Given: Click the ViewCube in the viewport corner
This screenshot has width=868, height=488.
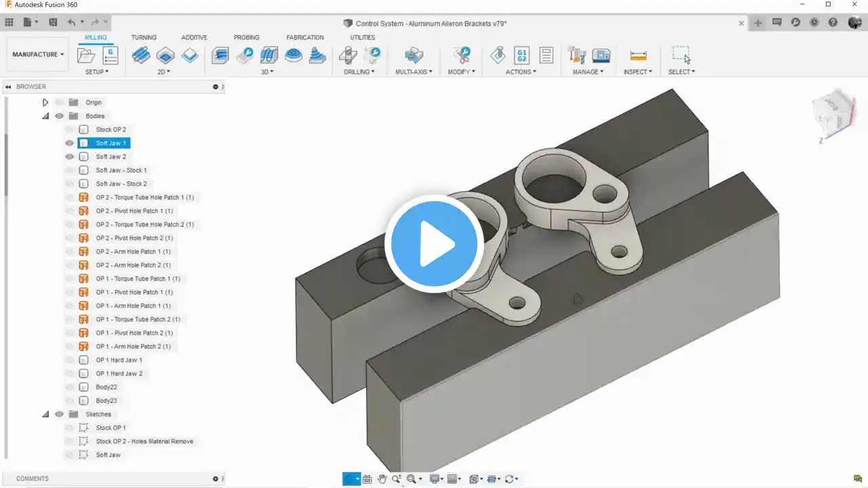Looking at the screenshot, I should [x=833, y=113].
